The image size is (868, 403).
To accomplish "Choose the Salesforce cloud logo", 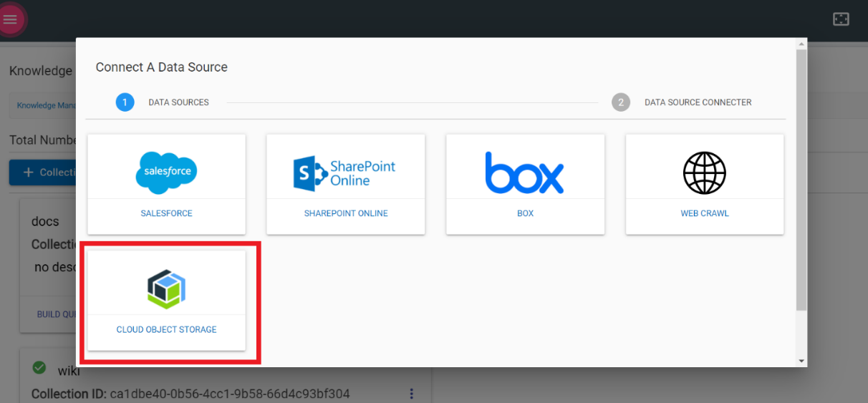I will coord(166,173).
